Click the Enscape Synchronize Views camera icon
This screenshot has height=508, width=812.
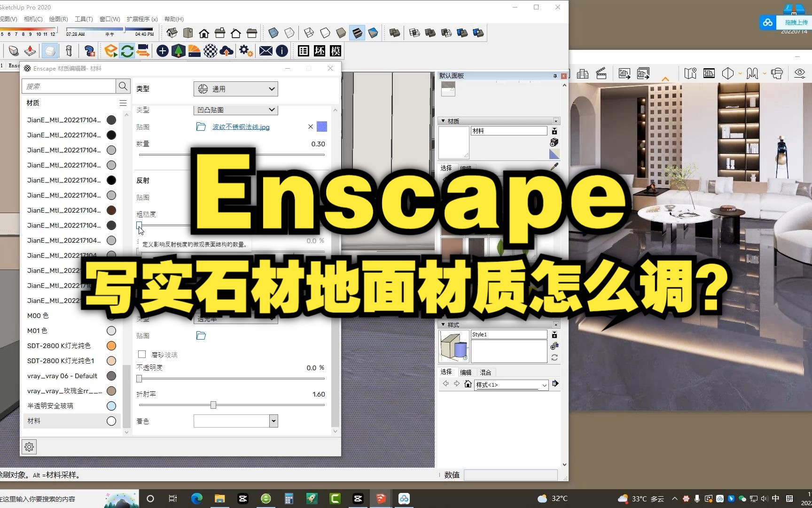[x=143, y=51]
